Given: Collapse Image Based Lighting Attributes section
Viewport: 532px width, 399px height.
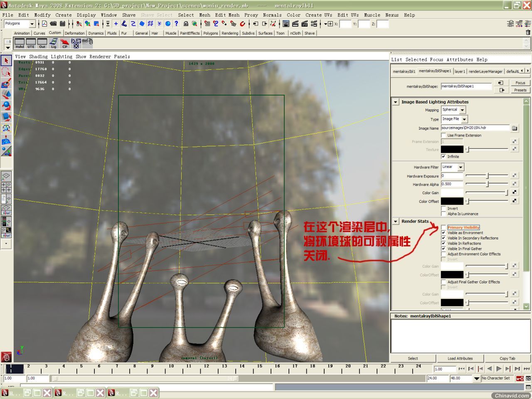Looking at the screenshot, I should [x=396, y=102].
